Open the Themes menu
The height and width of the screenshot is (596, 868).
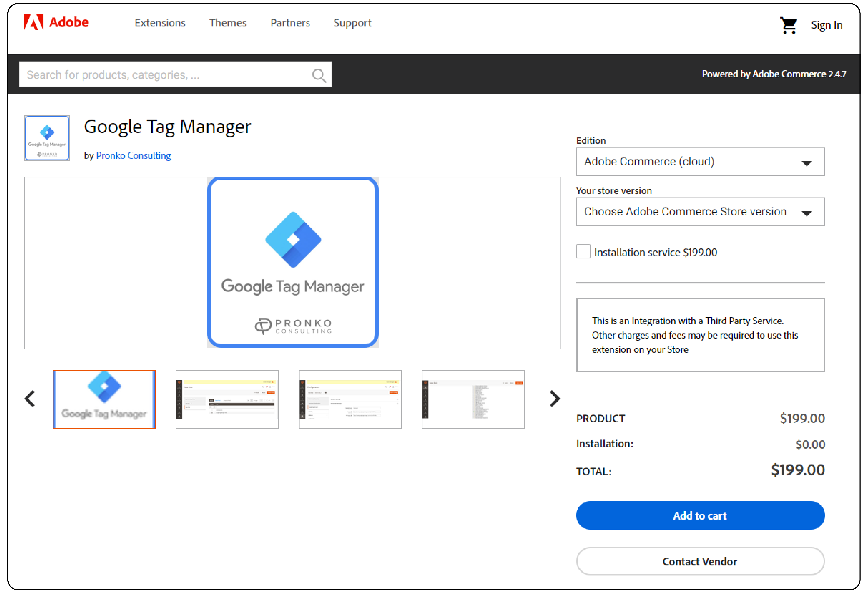point(228,23)
